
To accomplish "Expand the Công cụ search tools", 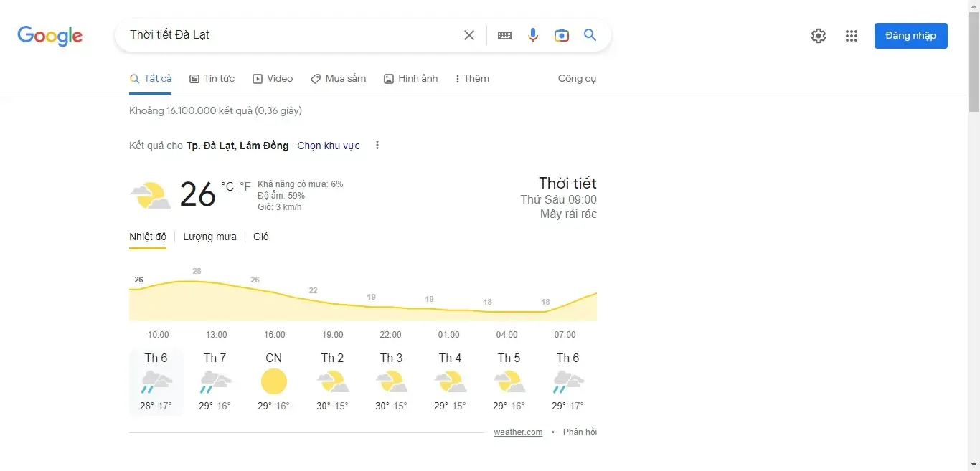I will point(577,78).
